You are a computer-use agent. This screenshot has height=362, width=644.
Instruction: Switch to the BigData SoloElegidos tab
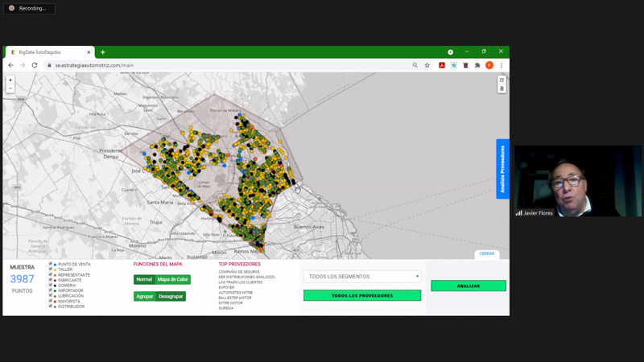click(48, 52)
